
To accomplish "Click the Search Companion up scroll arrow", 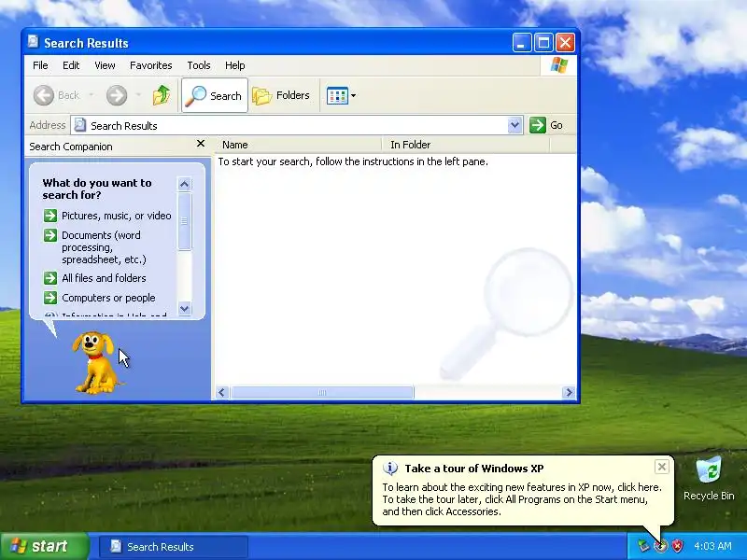I will coord(184,184).
